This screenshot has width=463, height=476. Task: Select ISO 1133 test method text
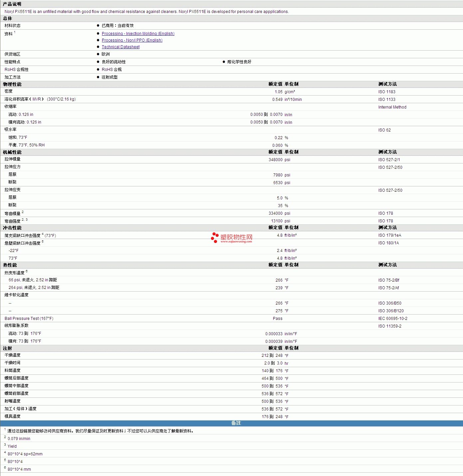click(x=387, y=100)
